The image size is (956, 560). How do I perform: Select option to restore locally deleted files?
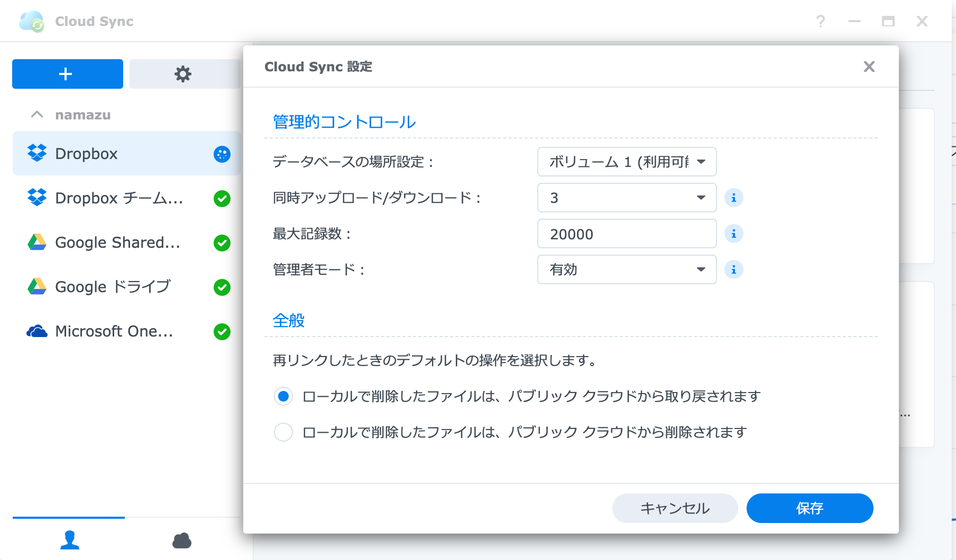tap(283, 396)
